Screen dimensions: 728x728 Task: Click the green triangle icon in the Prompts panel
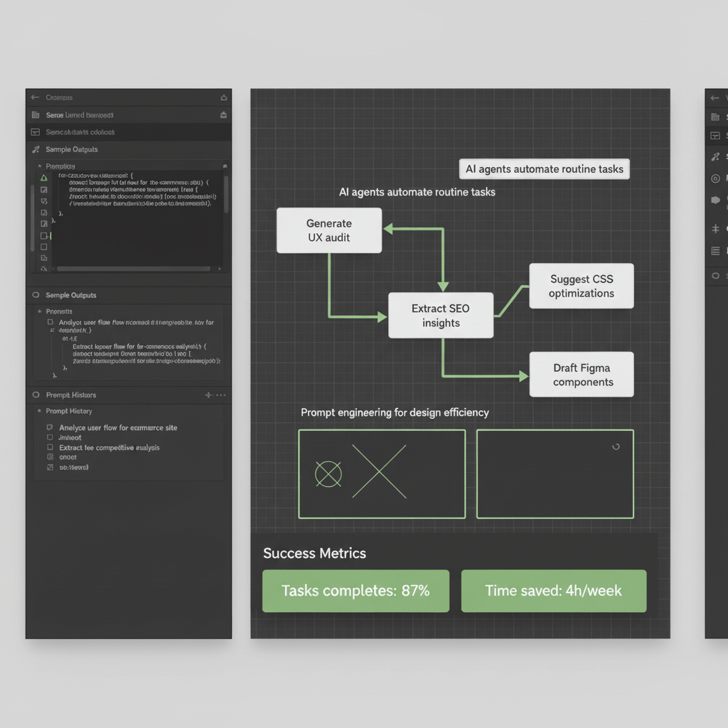[x=45, y=176]
